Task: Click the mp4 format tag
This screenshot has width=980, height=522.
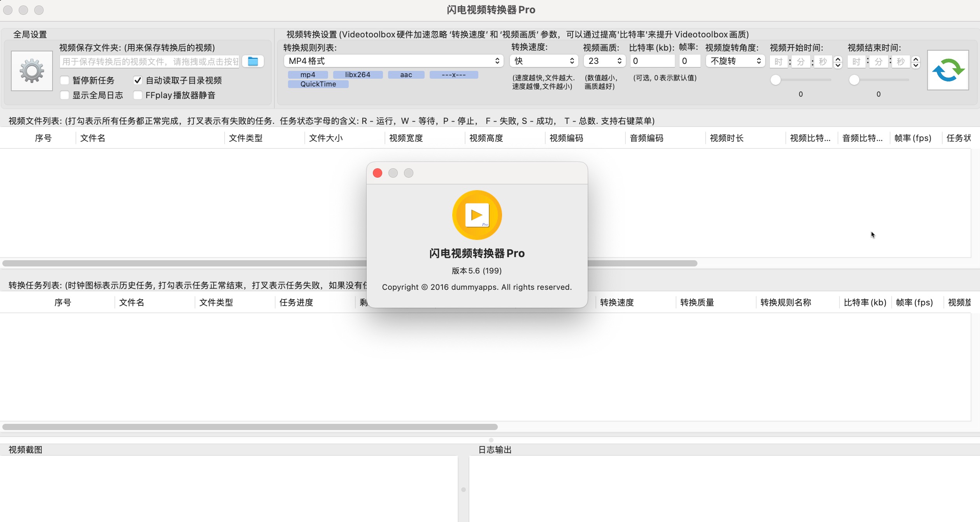Action: pos(308,75)
